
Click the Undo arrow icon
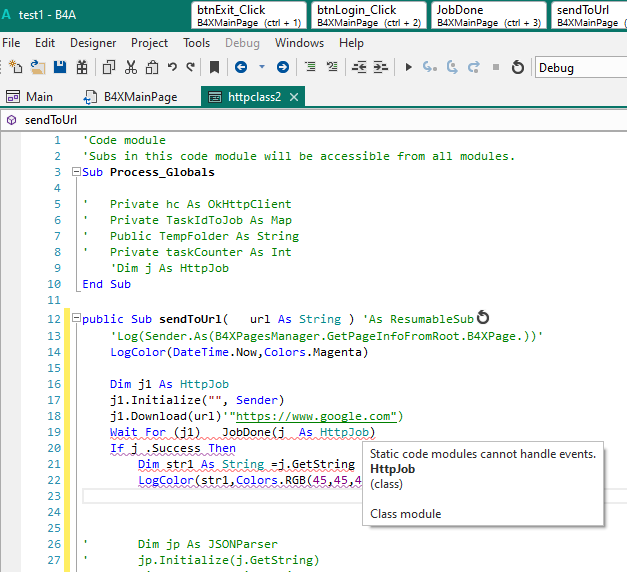tap(172, 67)
